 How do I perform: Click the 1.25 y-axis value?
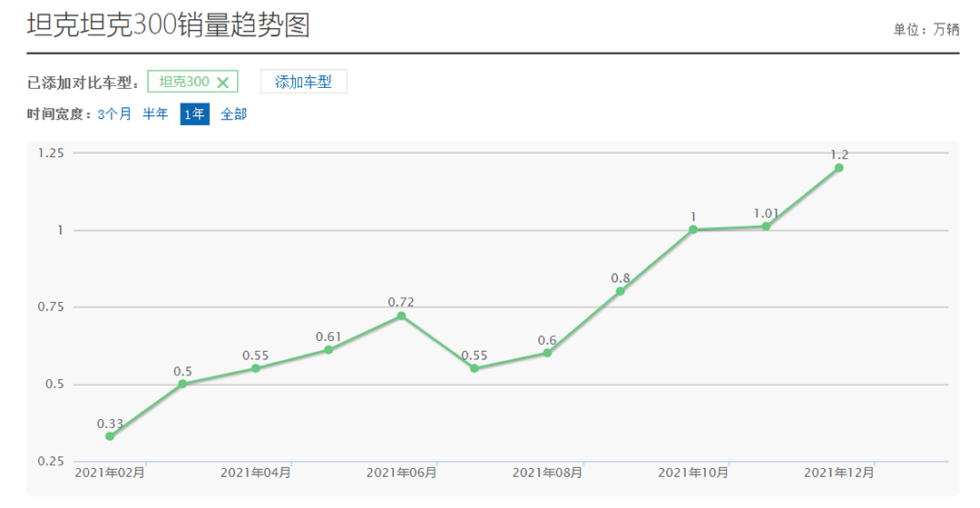(51, 153)
